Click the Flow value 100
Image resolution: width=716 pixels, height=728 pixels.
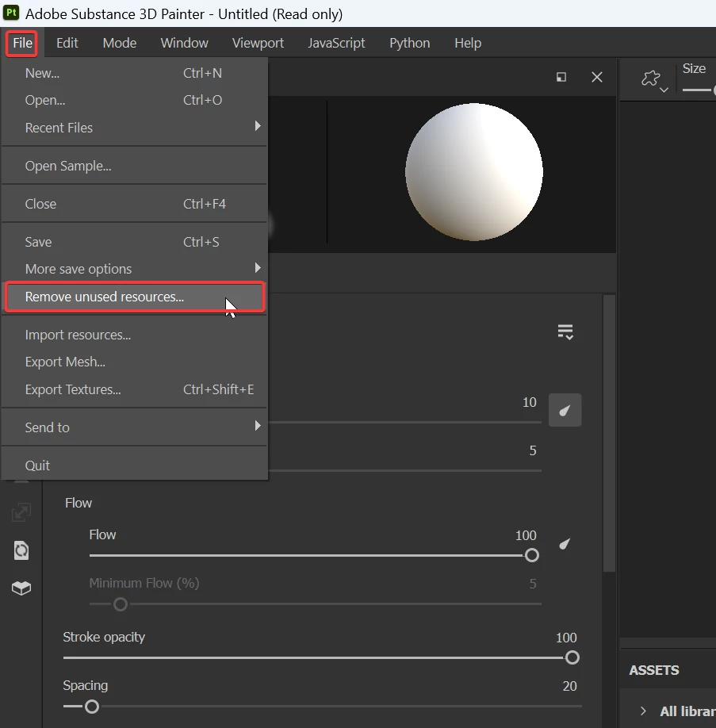coord(526,536)
